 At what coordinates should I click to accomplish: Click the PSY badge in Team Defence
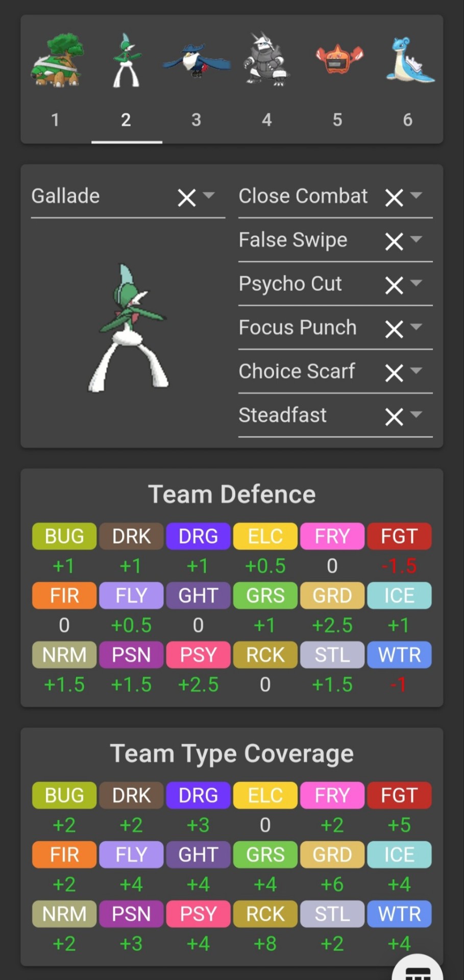click(198, 655)
